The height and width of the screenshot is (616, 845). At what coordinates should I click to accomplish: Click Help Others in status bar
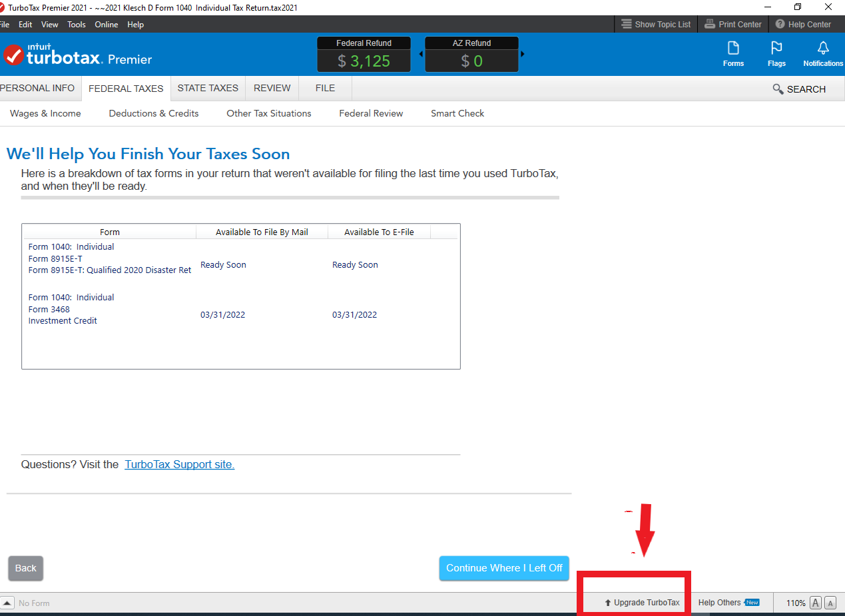point(728,603)
